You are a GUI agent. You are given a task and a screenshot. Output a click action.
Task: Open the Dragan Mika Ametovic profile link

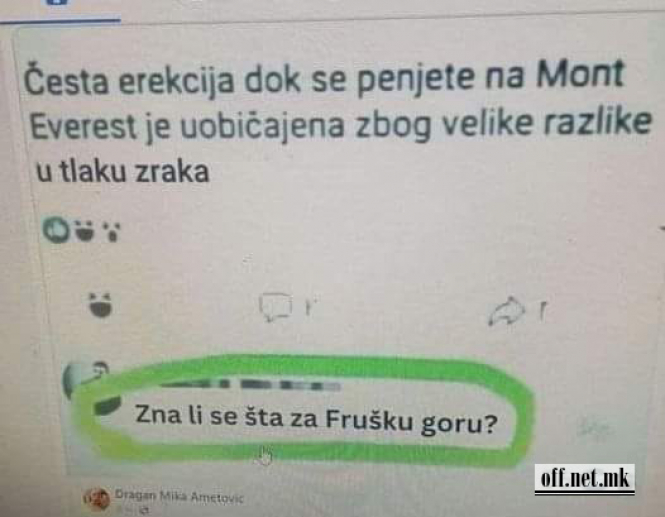179,496
